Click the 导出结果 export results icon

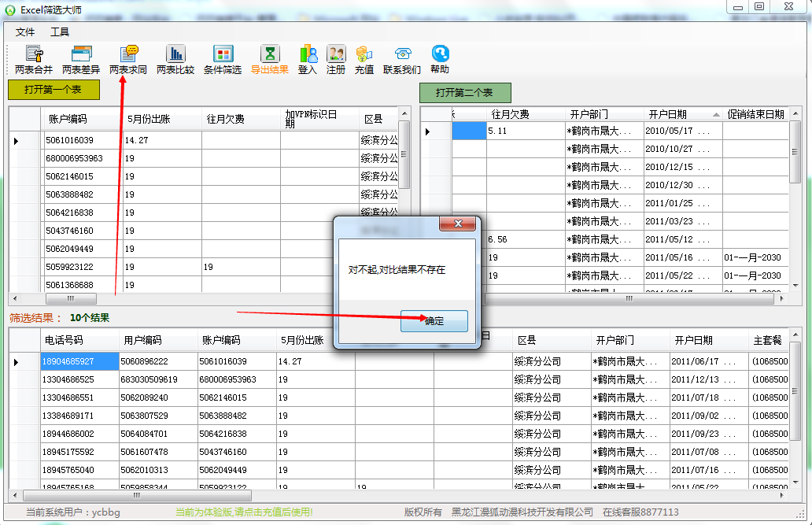click(x=270, y=60)
